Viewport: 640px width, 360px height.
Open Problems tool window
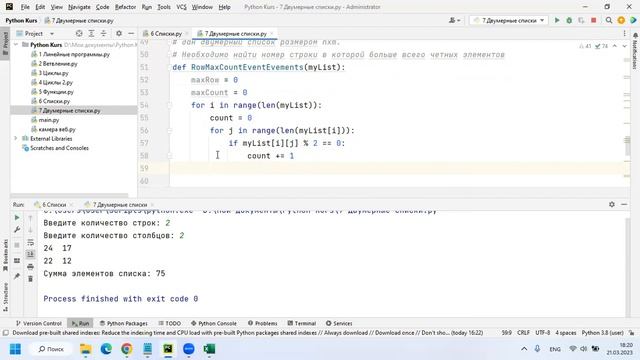[262, 323]
